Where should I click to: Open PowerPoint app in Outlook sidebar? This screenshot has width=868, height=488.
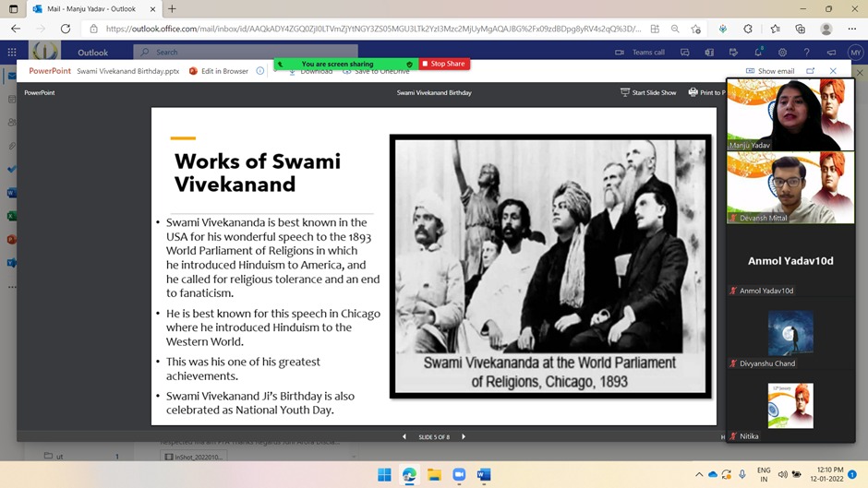pos(11,239)
